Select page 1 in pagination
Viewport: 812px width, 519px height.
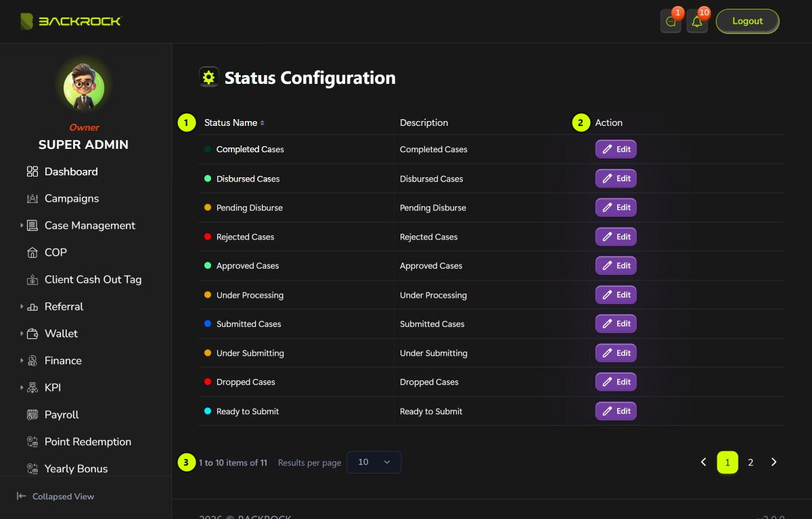tap(727, 462)
